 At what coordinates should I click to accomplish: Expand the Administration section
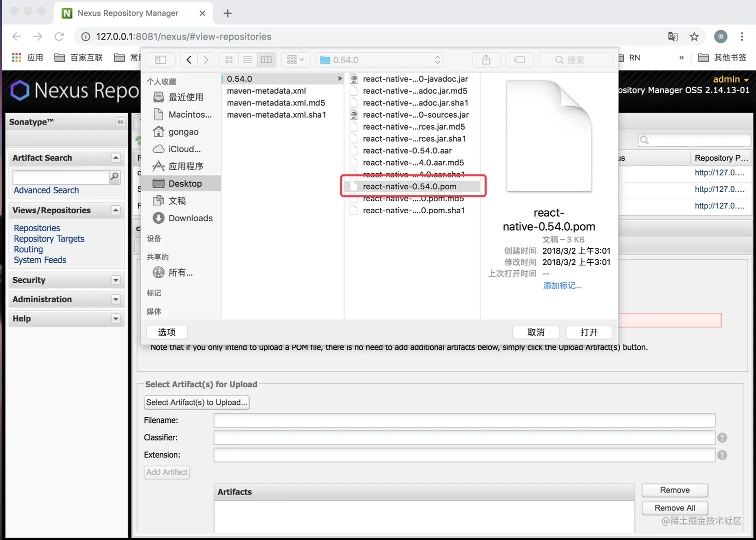tap(116, 299)
